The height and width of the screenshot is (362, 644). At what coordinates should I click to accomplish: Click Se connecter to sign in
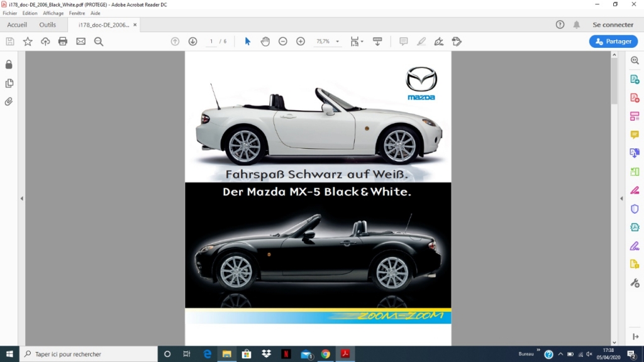(x=613, y=25)
